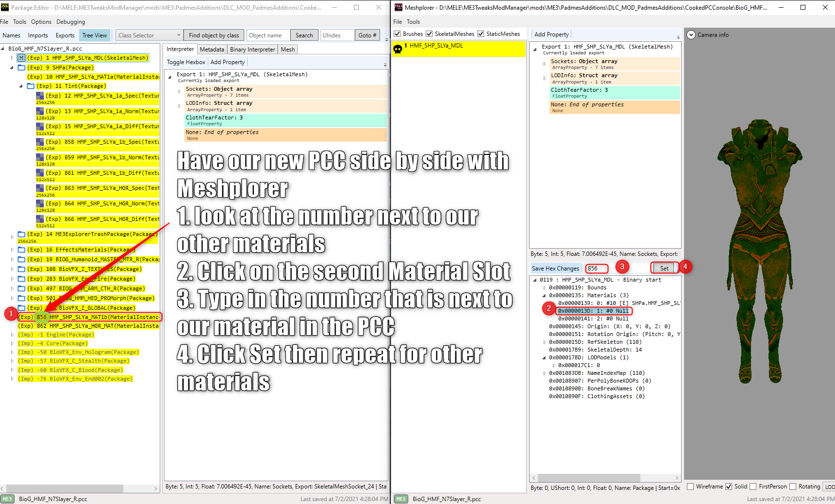835x504 pixels.
Task: Click Toggle Hexbox in the interpreter toolbar
Action: point(186,62)
